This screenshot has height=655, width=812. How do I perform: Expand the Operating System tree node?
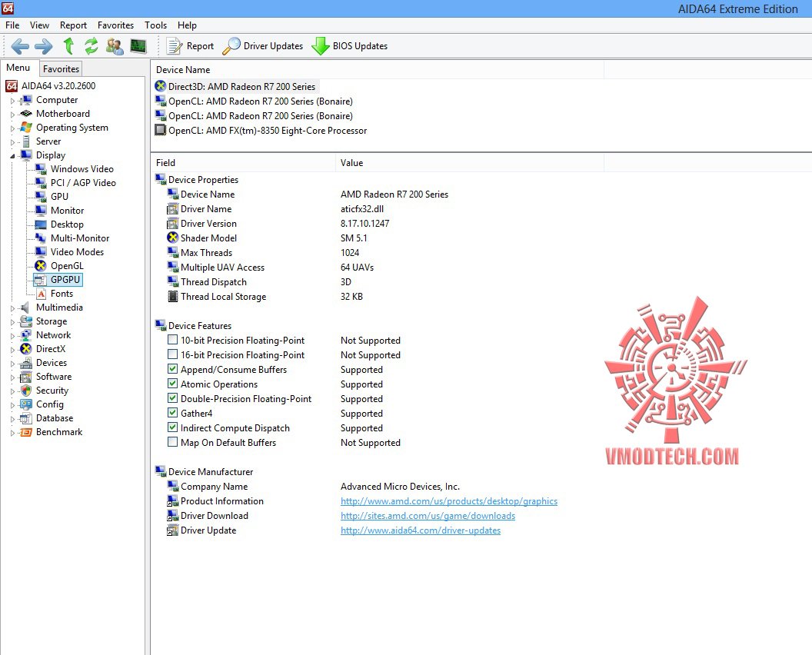pos(12,128)
